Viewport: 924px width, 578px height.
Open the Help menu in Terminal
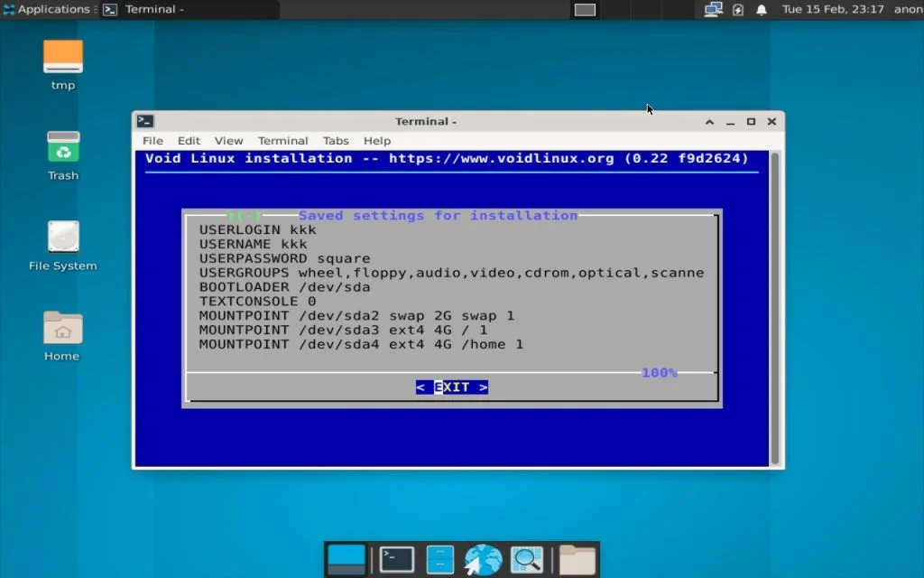point(376,141)
